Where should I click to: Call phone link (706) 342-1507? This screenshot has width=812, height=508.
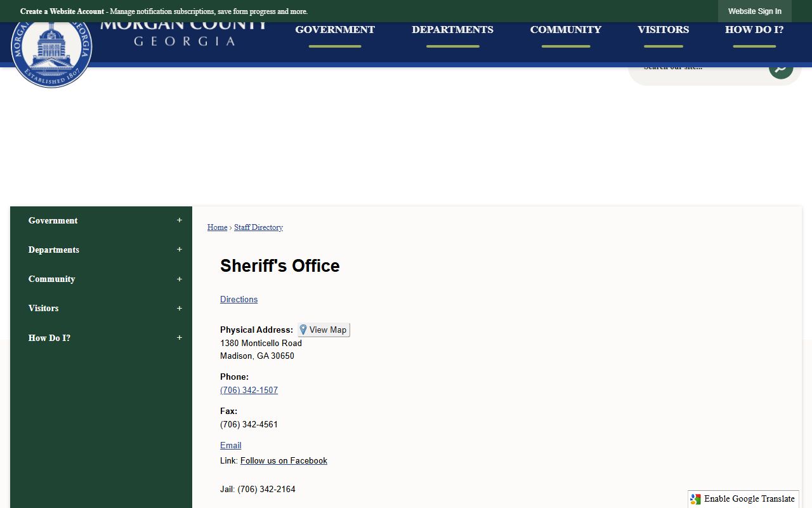[249, 391]
